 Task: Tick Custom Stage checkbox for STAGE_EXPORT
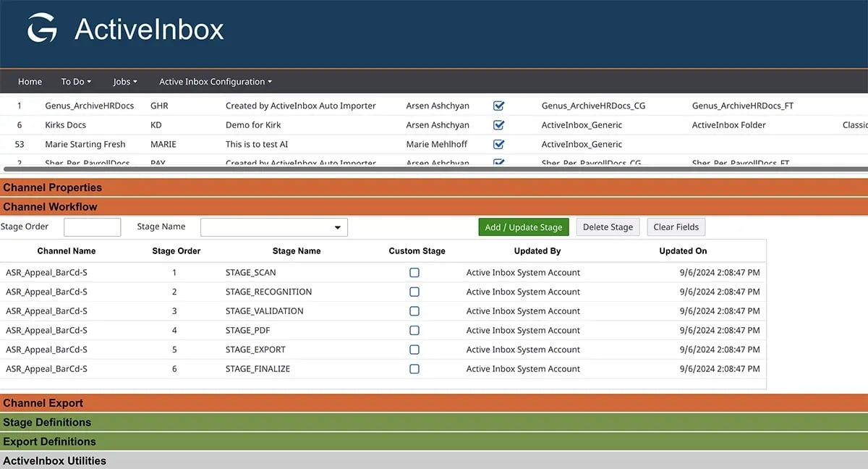click(414, 350)
